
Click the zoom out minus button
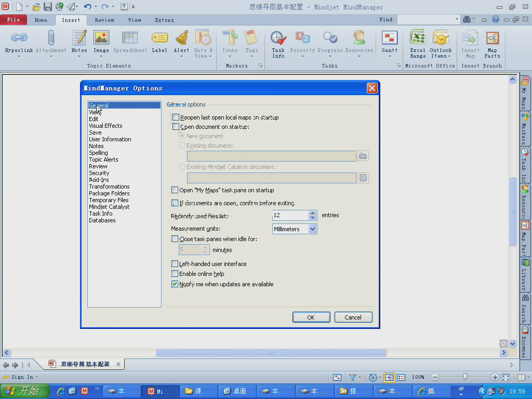[435, 377]
